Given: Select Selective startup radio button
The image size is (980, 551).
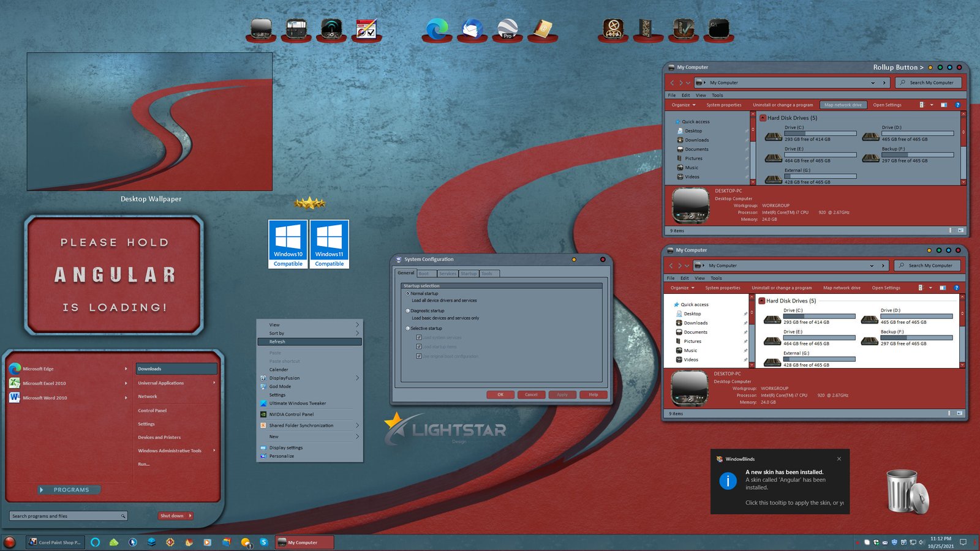Looking at the screenshot, I should [x=408, y=329].
